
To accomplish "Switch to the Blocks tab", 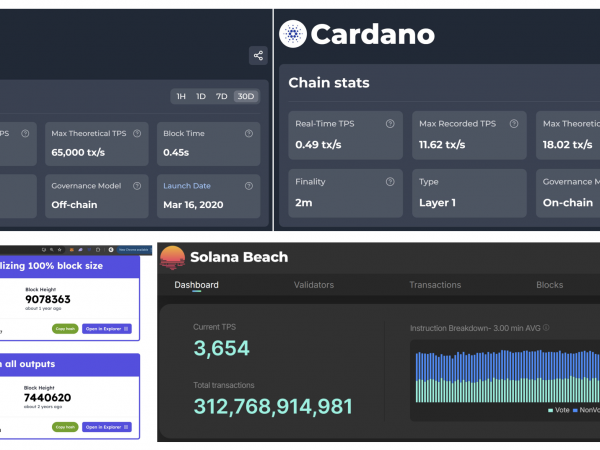I will tap(549, 285).
